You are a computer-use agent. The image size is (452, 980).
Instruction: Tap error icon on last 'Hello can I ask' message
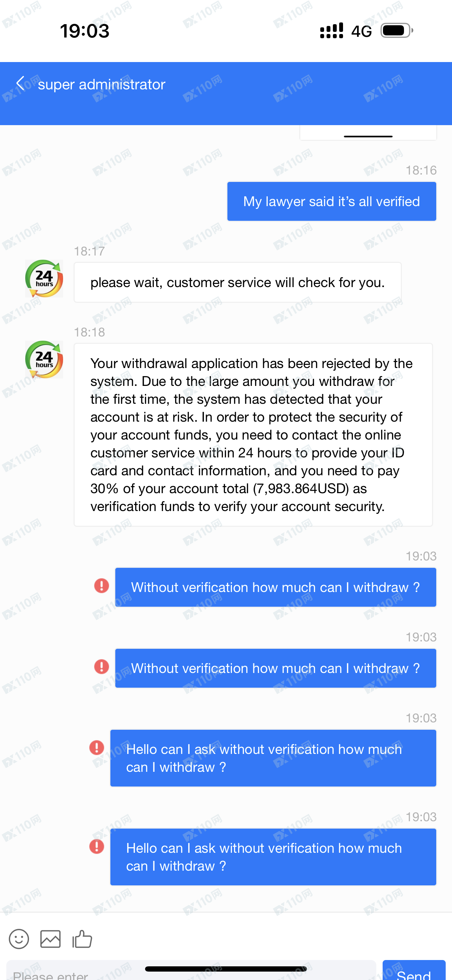pos(97,846)
